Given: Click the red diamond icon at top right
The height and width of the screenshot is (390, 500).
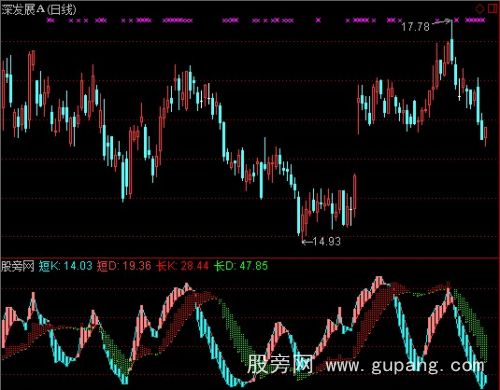Looking at the screenshot, I should tap(480, 8).
